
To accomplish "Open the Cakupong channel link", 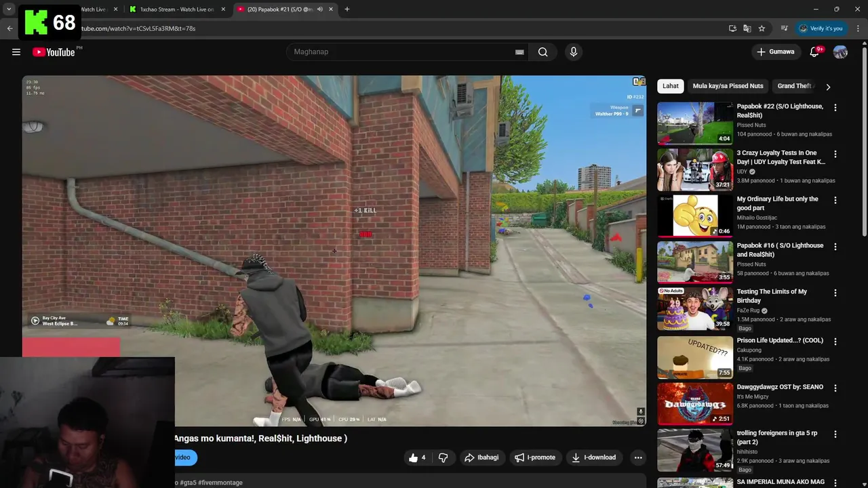I will point(749,350).
